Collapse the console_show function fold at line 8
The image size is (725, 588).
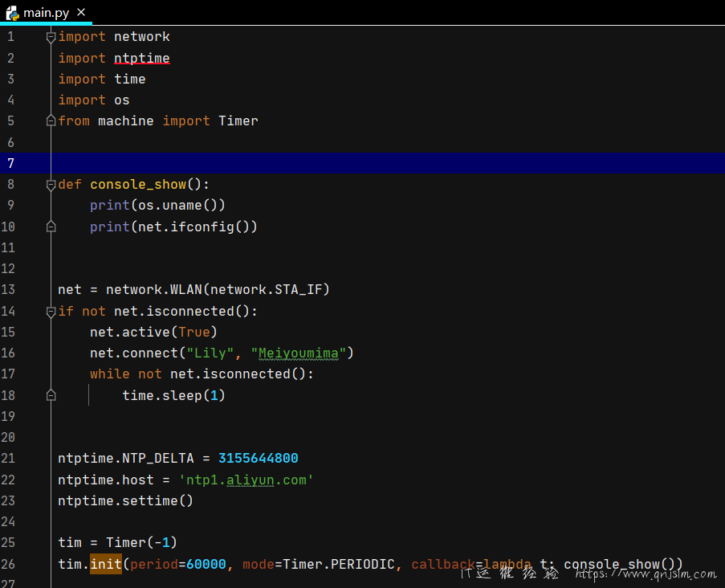tap(51, 185)
